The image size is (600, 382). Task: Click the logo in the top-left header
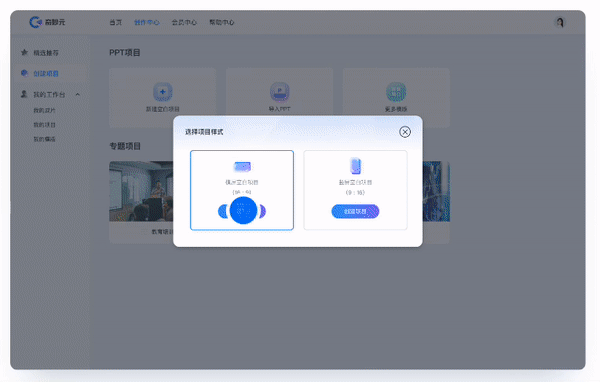pyautogui.click(x=47, y=22)
